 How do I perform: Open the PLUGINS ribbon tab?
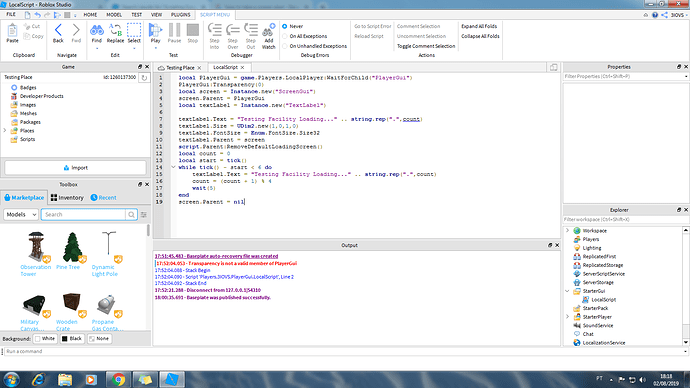(x=180, y=15)
